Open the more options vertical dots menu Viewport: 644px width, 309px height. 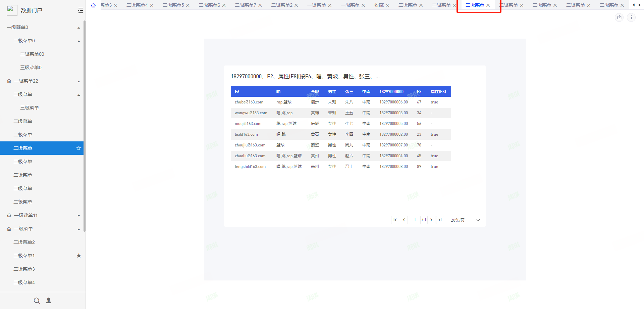[x=631, y=17]
